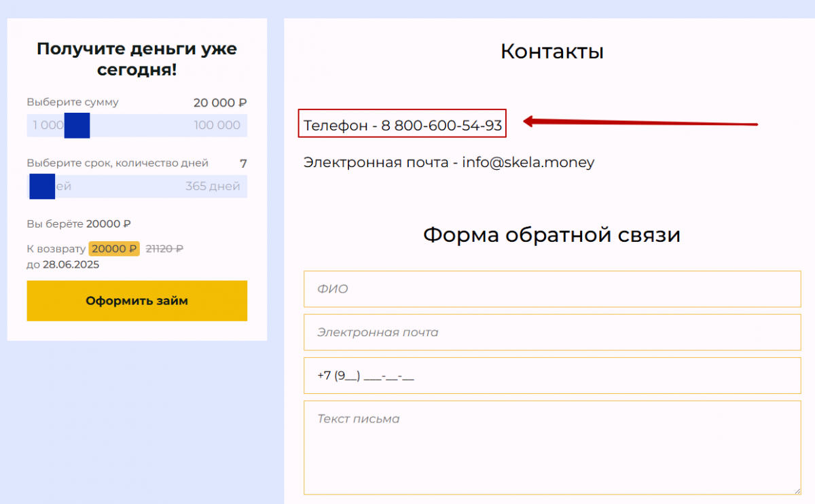Focus the +7 phone number field
This screenshot has height=504, width=815.
coord(552,376)
